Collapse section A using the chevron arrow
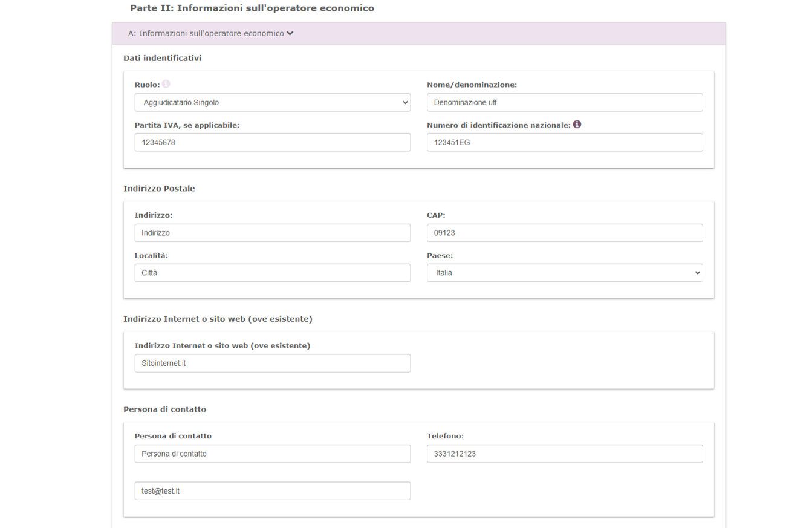Screen dimensions: 812x528 click(290, 34)
